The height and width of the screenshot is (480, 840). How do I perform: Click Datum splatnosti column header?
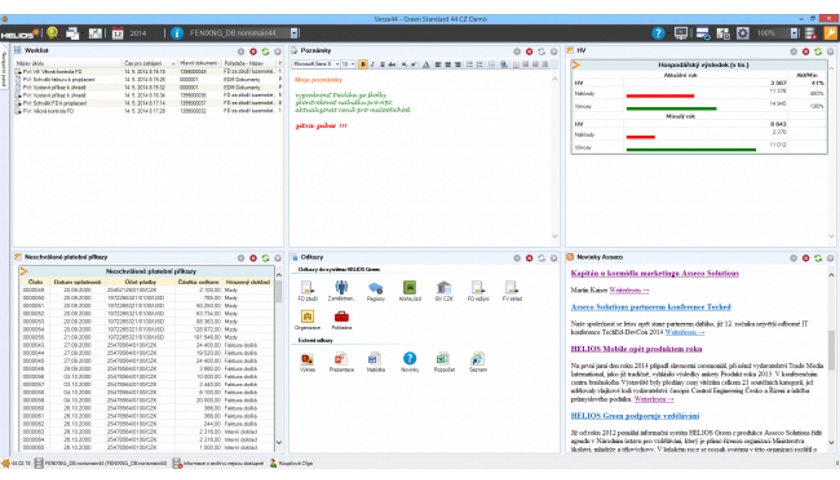[77, 282]
